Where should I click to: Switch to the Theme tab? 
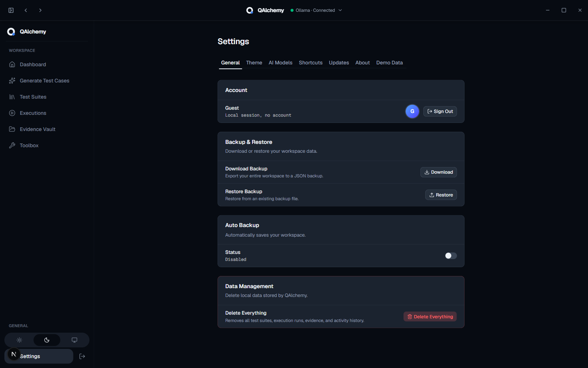[254, 63]
